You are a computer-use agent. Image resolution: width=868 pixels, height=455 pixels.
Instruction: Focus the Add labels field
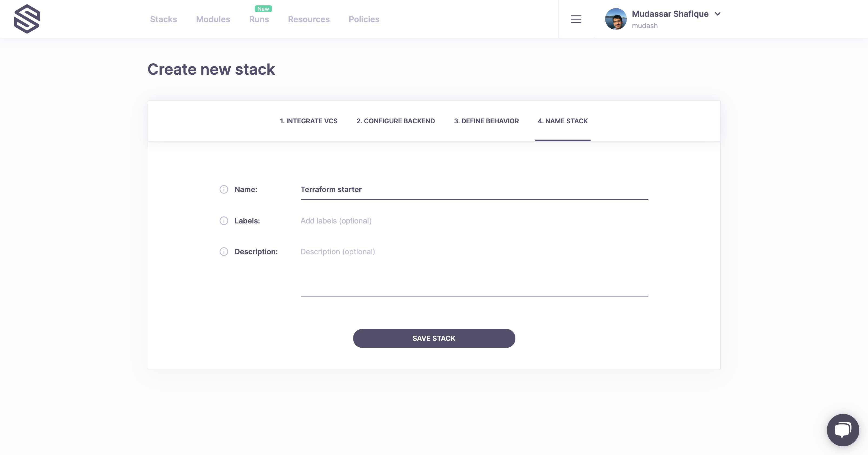click(x=474, y=221)
